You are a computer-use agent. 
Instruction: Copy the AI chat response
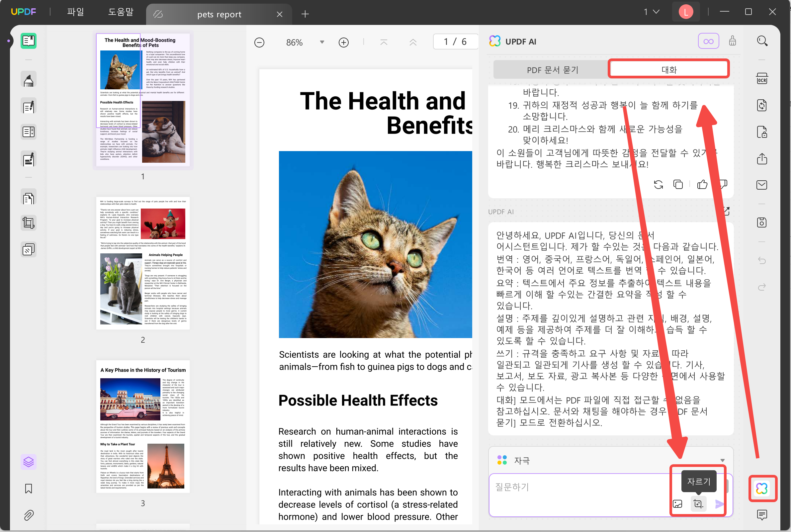(x=678, y=184)
